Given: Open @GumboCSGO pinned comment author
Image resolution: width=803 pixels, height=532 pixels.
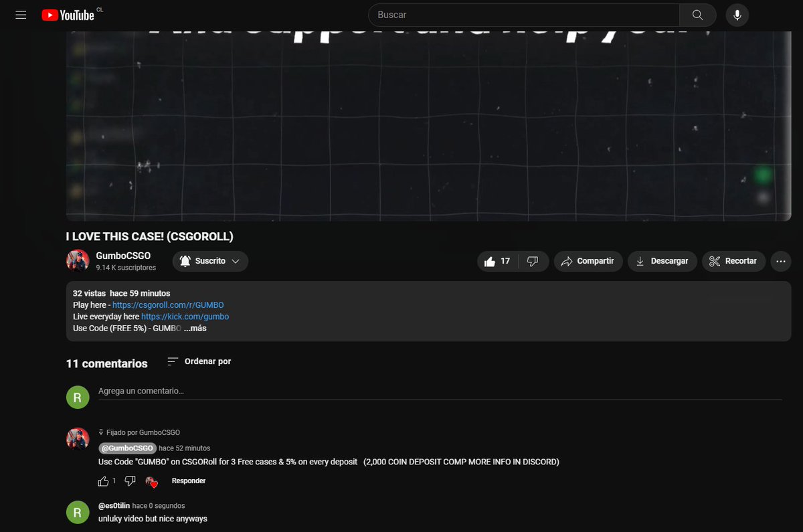Looking at the screenshot, I should coord(127,448).
